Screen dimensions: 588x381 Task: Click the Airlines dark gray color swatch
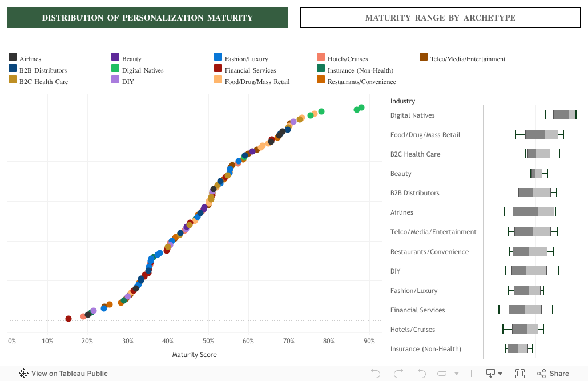[x=13, y=57]
